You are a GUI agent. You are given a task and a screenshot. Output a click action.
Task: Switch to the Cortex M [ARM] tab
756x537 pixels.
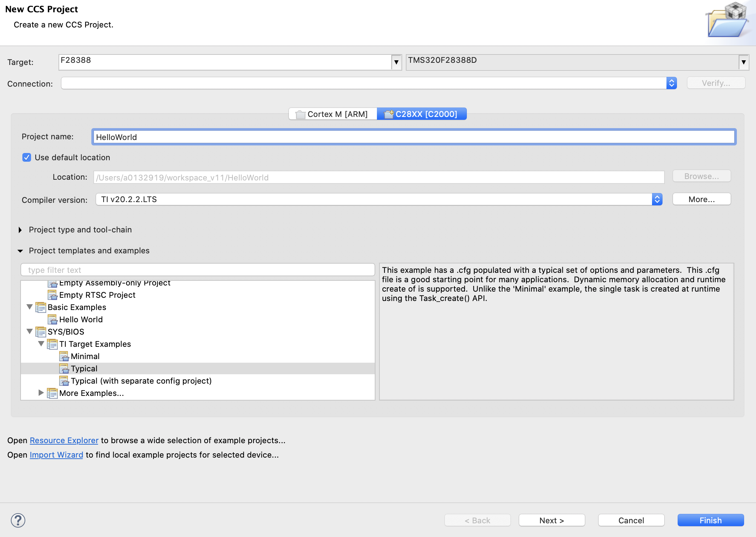[x=333, y=114]
